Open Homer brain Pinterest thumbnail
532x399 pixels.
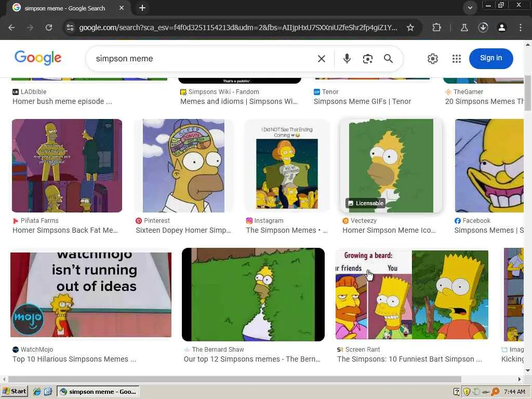point(183,166)
